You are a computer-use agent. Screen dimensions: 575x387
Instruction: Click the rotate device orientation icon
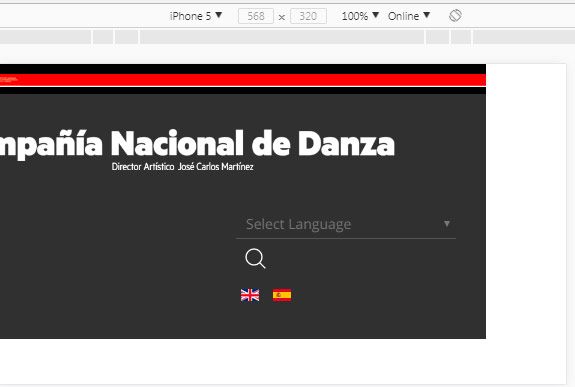455,16
